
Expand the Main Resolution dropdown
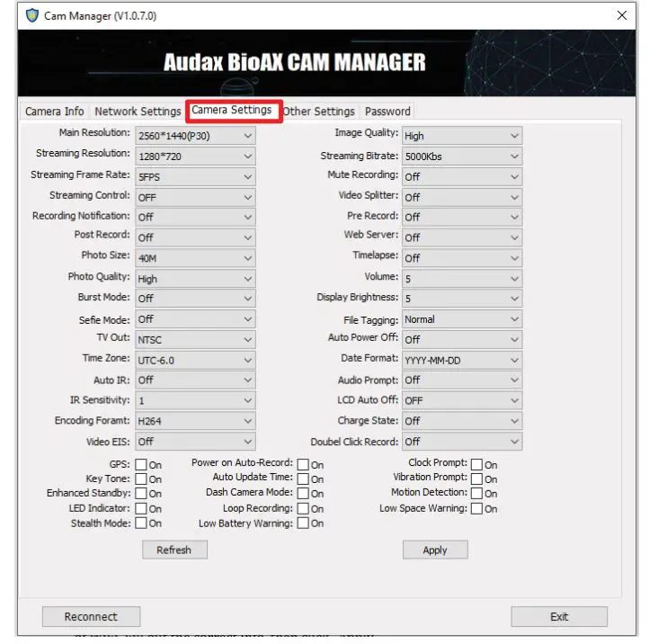tap(195, 136)
